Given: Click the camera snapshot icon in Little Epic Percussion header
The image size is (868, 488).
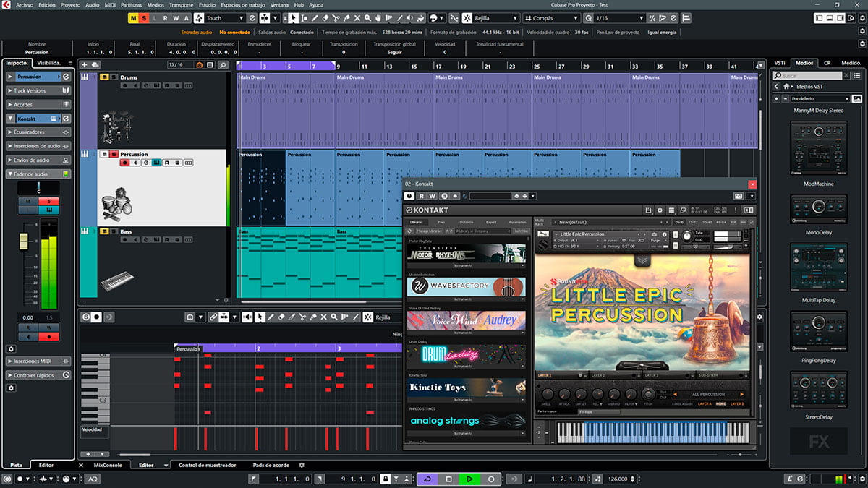Looking at the screenshot, I should click(x=654, y=234).
